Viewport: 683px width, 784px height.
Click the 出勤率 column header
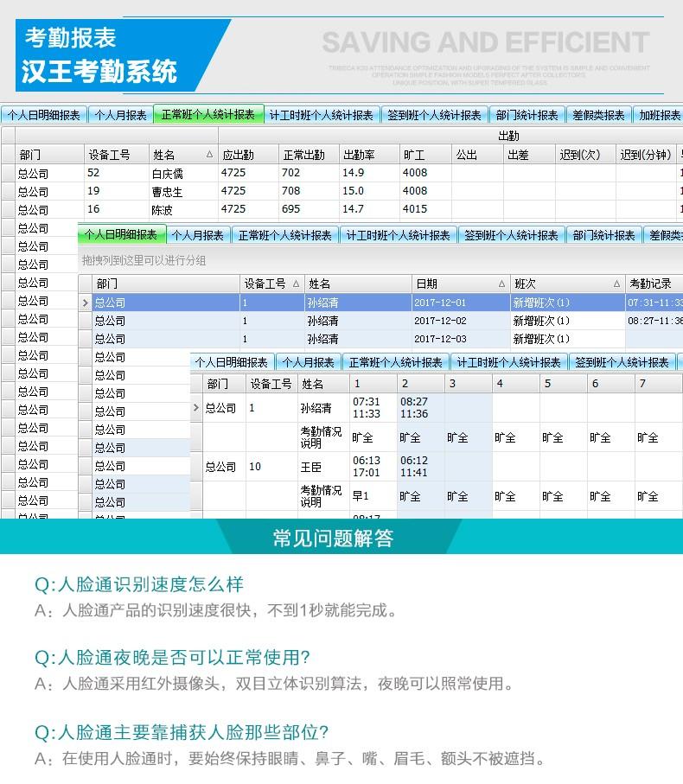pos(359,155)
